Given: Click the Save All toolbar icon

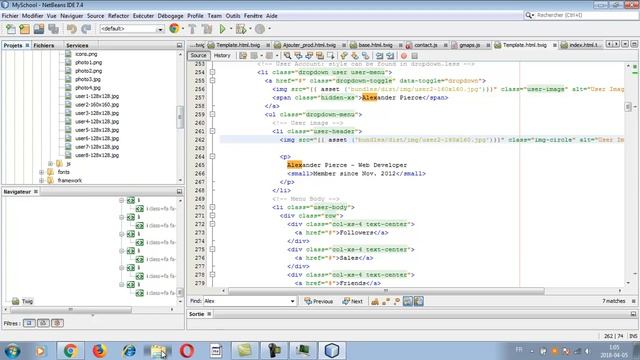Looking at the screenshot, I should 53,29.
